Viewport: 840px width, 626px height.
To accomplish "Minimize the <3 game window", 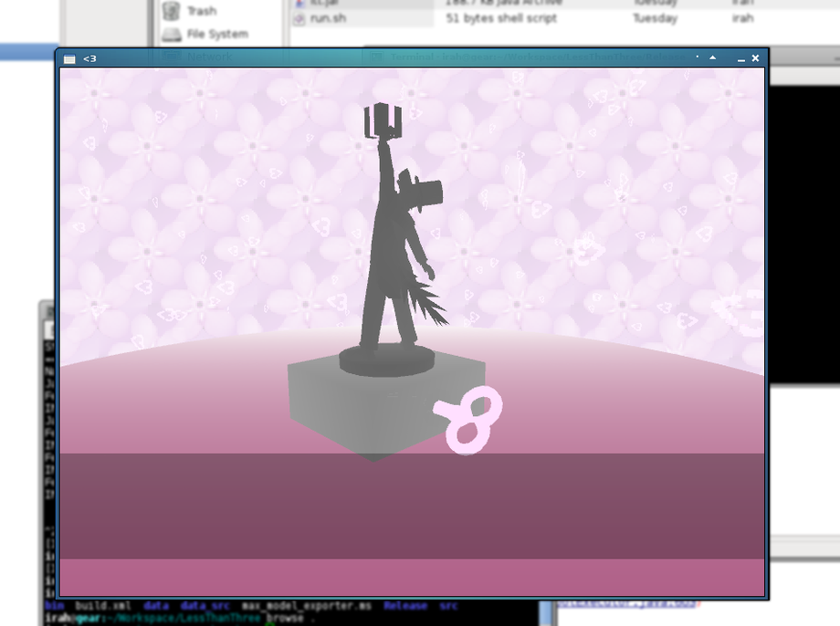I will tap(740, 59).
